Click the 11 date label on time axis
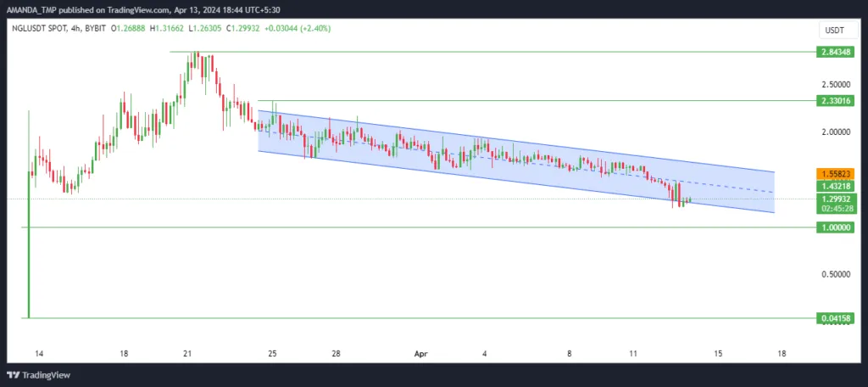The height and width of the screenshot is (387, 868). click(x=633, y=353)
